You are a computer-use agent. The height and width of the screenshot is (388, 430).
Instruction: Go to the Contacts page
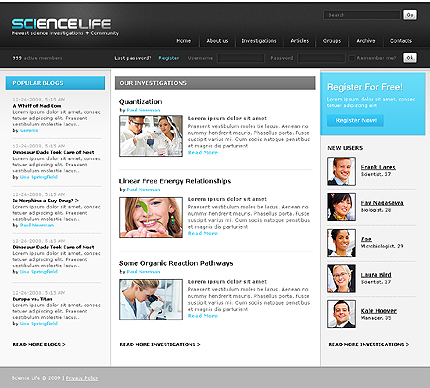point(401,41)
